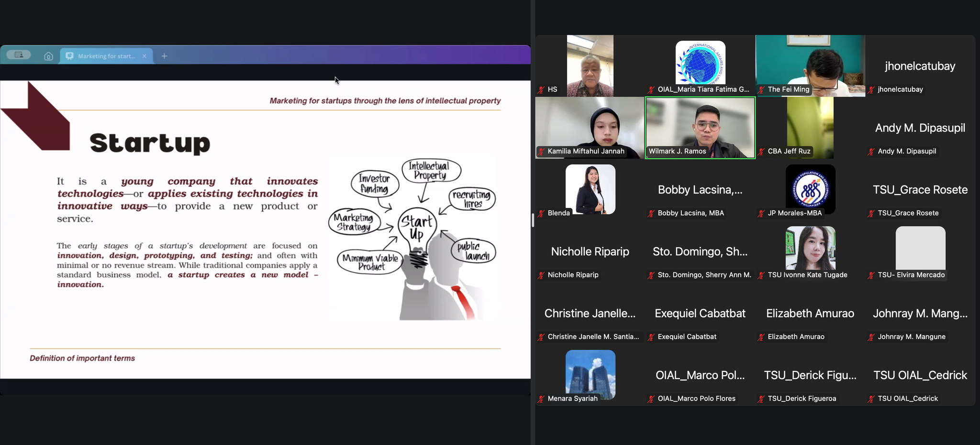Select HS participant video tile
This screenshot has height=445, width=980.
pyautogui.click(x=590, y=66)
